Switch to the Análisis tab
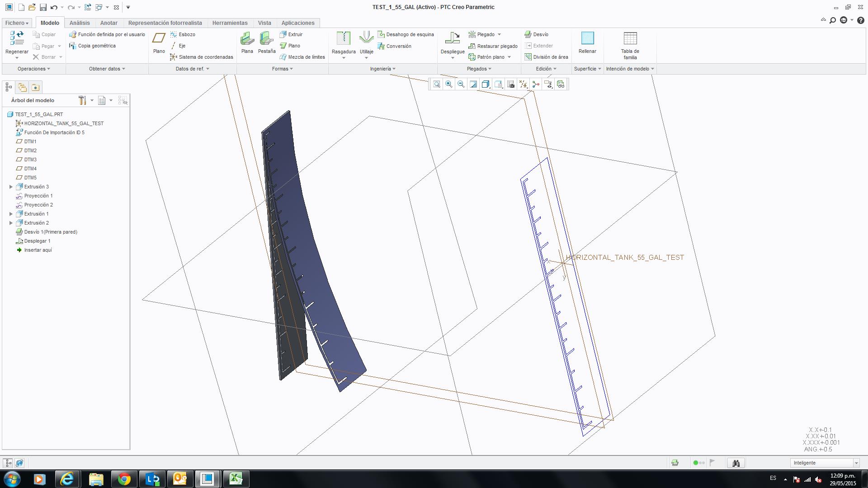The height and width of the screenshot is (488, 868). pos(80,23)
